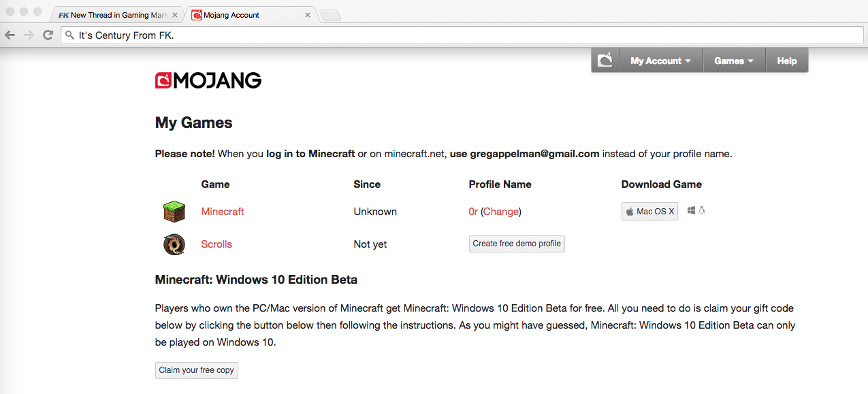Click the gregappelman@gmail.com email text

click(534, 154)
